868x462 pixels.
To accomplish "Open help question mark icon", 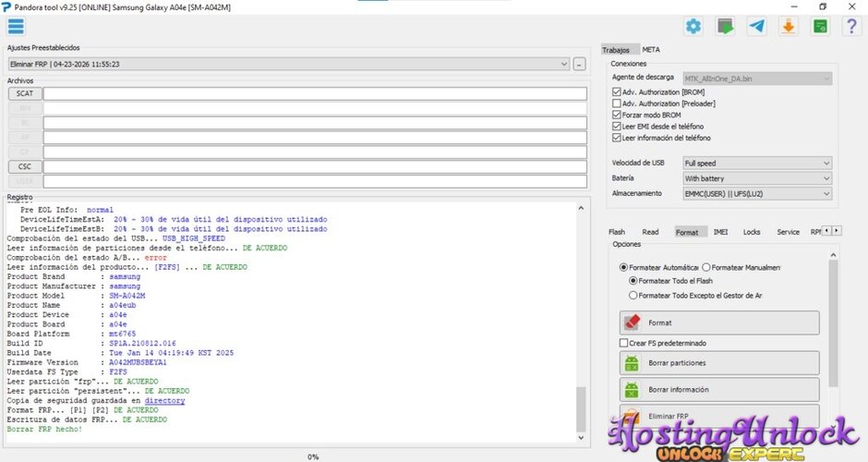I will click(x=852, y=26).
